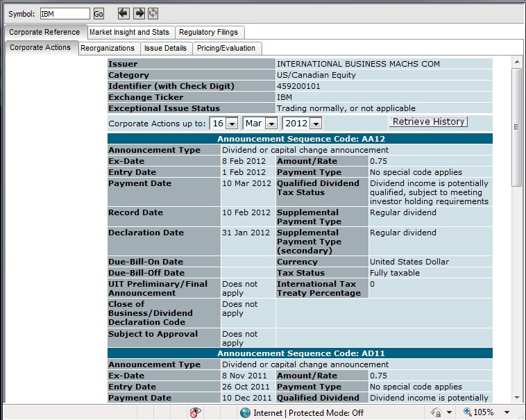
Task: Click the Go button
Action: tap(99, 14)
